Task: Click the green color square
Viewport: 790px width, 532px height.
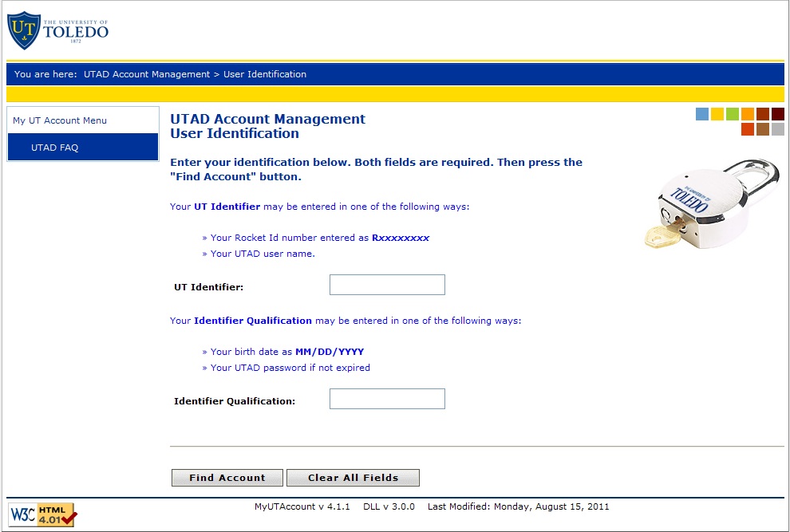Action: tap(733, 114)
